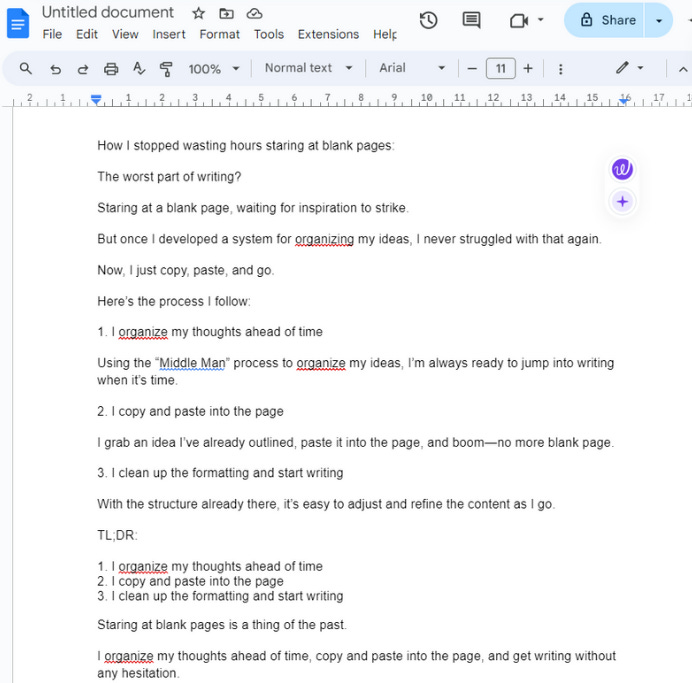Open the comments history icon
The height and width of the screenshot is (683, 692).
coord(471,20)
